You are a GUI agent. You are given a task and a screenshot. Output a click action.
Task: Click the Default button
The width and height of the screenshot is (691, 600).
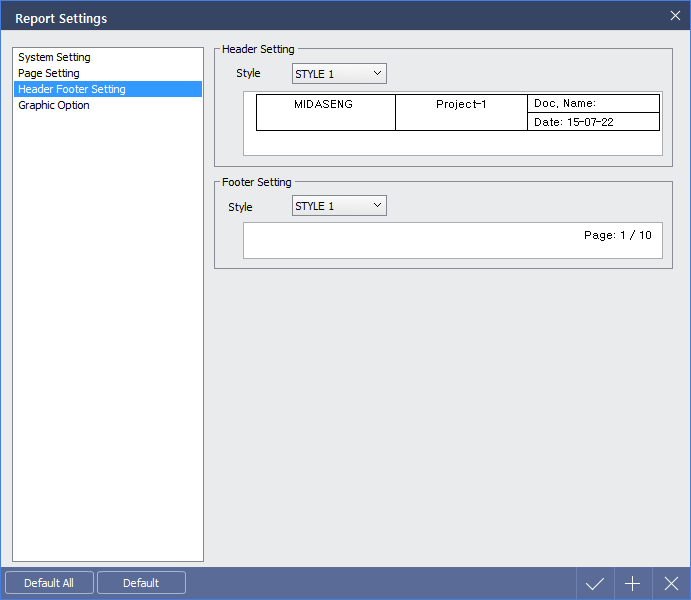141,583
